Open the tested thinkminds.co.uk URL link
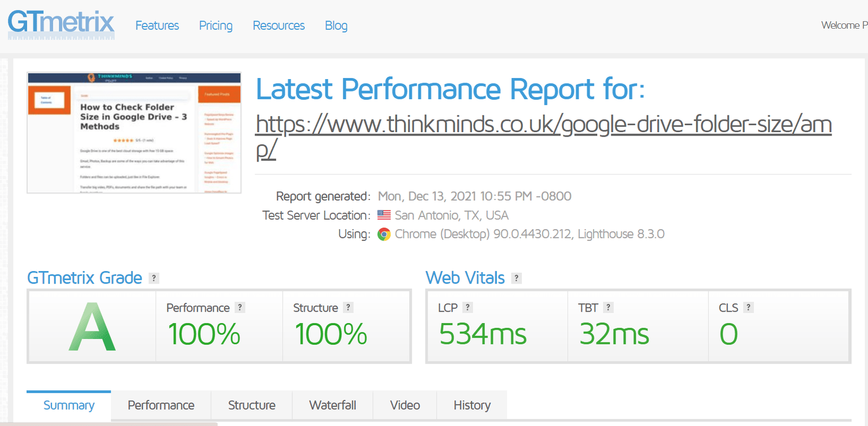The image size is (868, 426). point(542,125)
